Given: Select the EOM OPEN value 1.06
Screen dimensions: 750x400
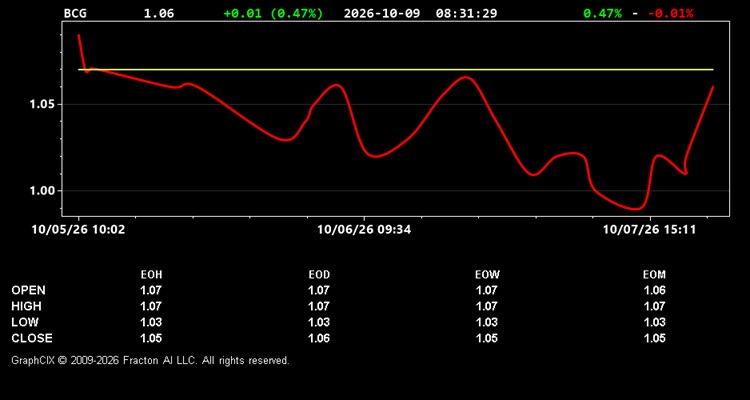Looking at the screenshot, I should (x=654, y=290).
